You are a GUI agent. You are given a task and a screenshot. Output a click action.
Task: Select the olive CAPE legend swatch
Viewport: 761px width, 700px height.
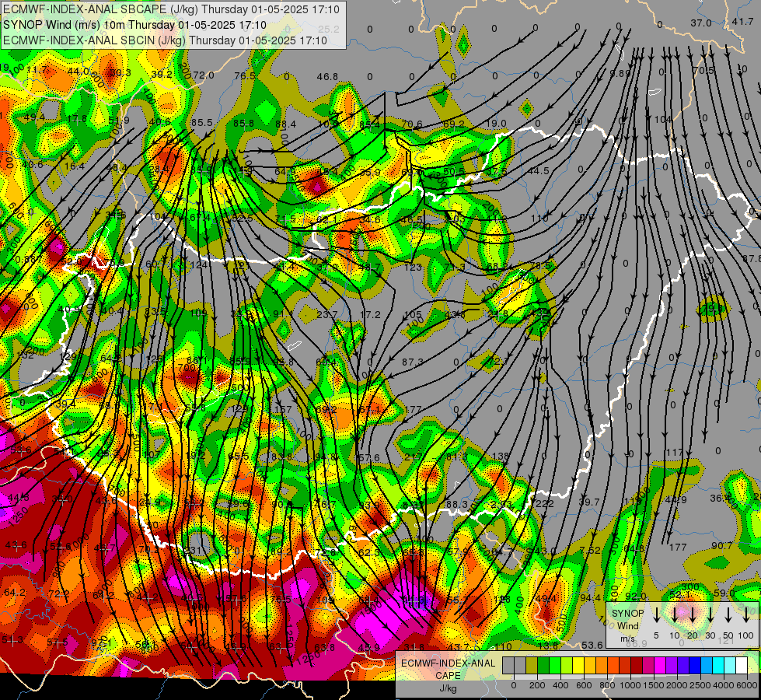(532, 665)
